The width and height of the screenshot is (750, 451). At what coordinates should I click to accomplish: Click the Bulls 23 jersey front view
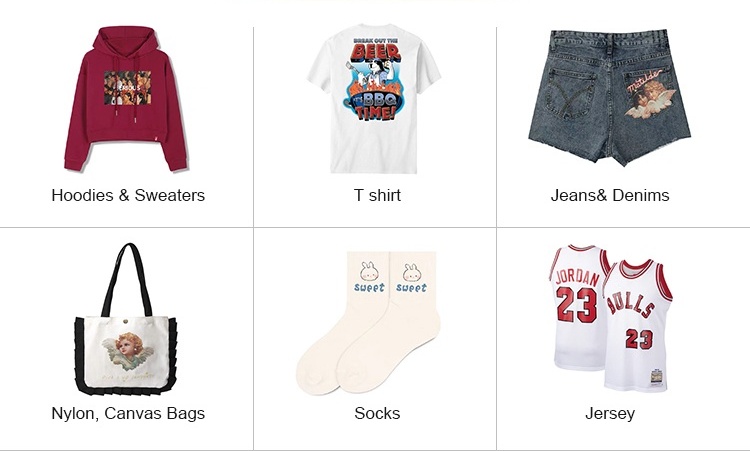click(x=638, y=325)
